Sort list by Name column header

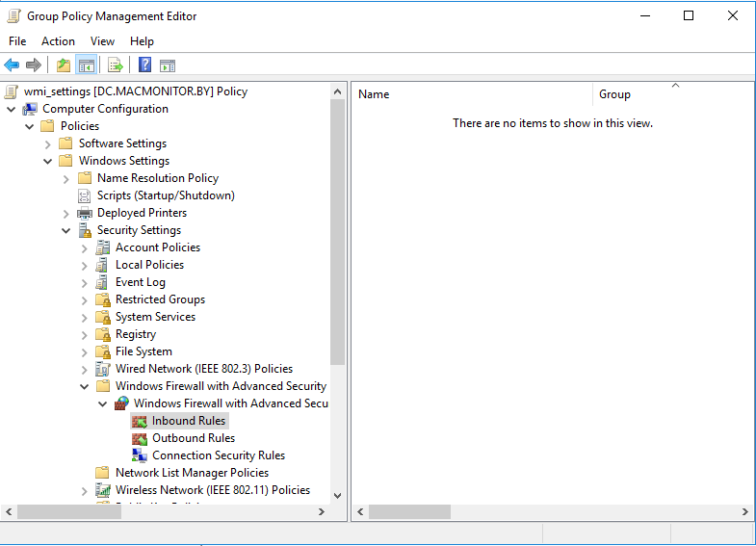pyautogui.click(x=472, y=94)
